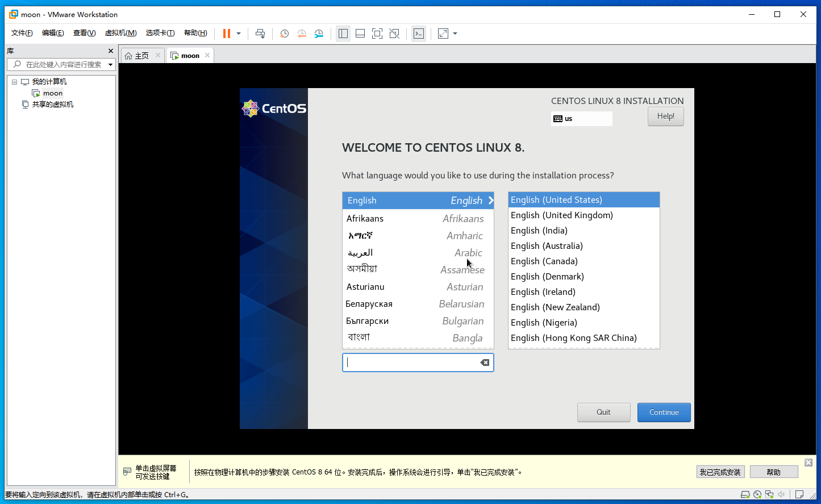This screenshot has height=504, width=821.
Task: Select Arabic in the language list
Action: (x=418, y=253)
